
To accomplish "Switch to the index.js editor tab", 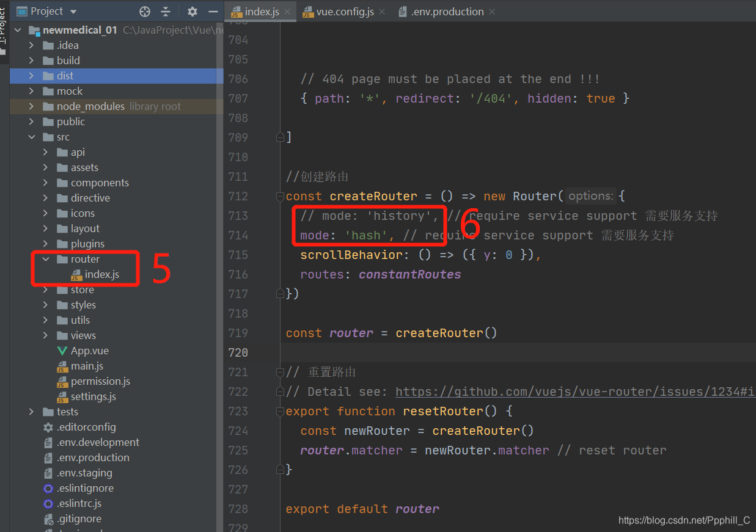I will point(261,12).
